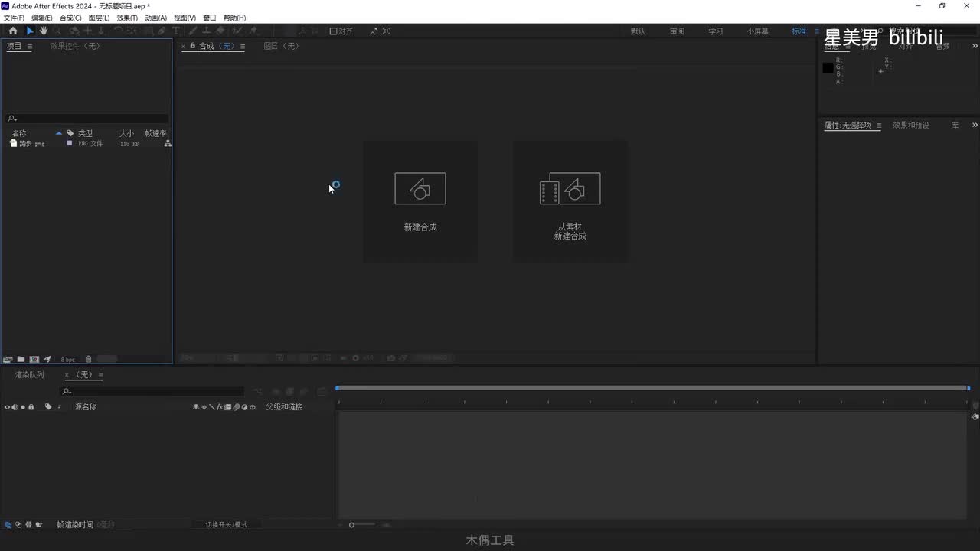Click the timeline zoom slider handle
980x551 pixels.
coord(351,525)
